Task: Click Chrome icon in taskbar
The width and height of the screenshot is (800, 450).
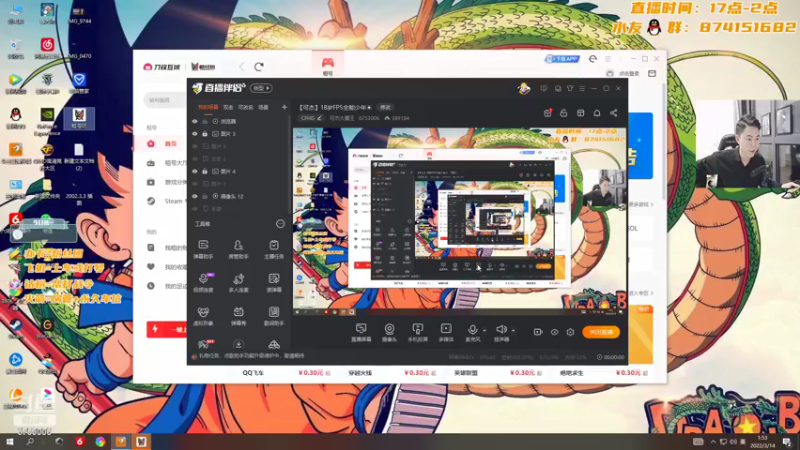Action: [100, 442]
